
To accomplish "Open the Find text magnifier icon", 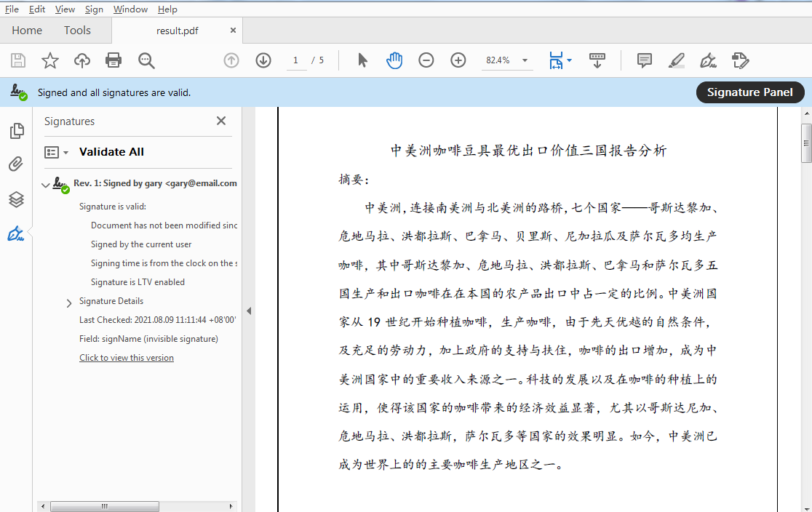I will (x=146, y=60).
